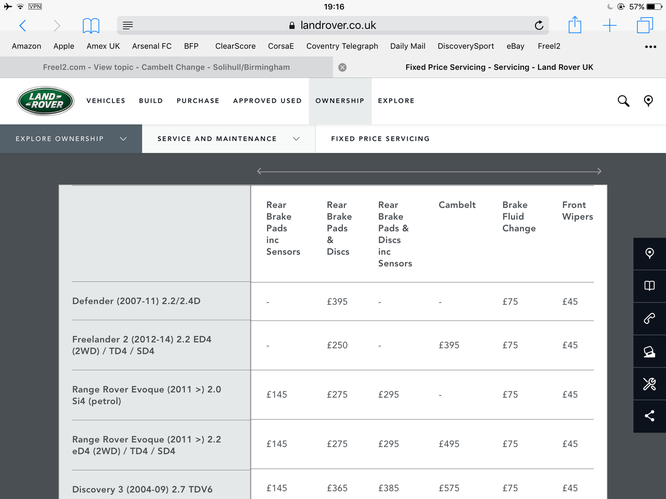The height and width of the screenshot is (499, 666).
Task: Open Arsenal FC bookmark
Action: click(x=152, y=46)
